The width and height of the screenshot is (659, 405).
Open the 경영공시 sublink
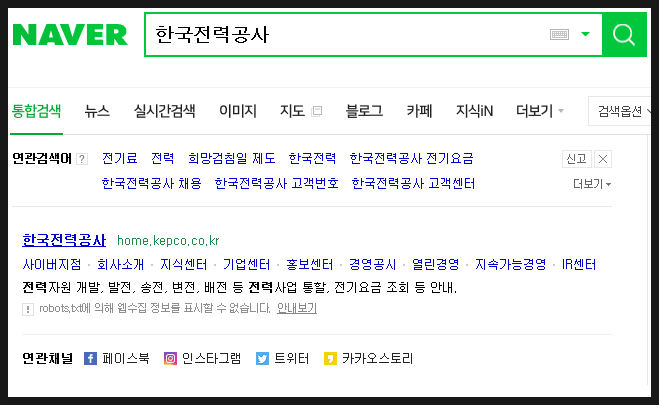tap(372, 264)
